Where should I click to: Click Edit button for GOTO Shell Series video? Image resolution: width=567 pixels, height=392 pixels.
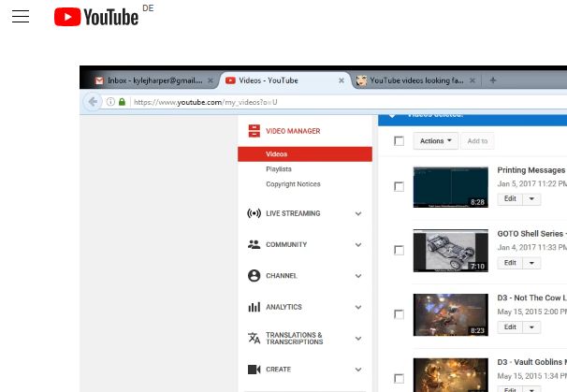click(x=510, y=263)
